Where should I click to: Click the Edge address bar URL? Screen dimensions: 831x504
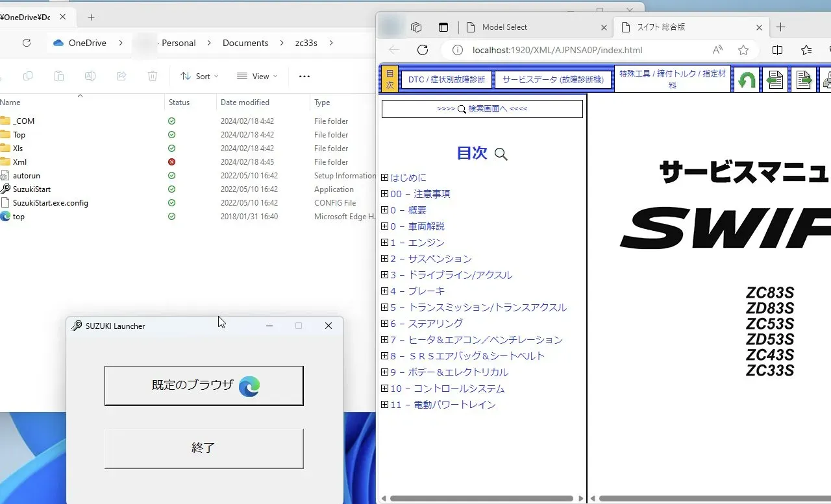[x=557, y=50]
